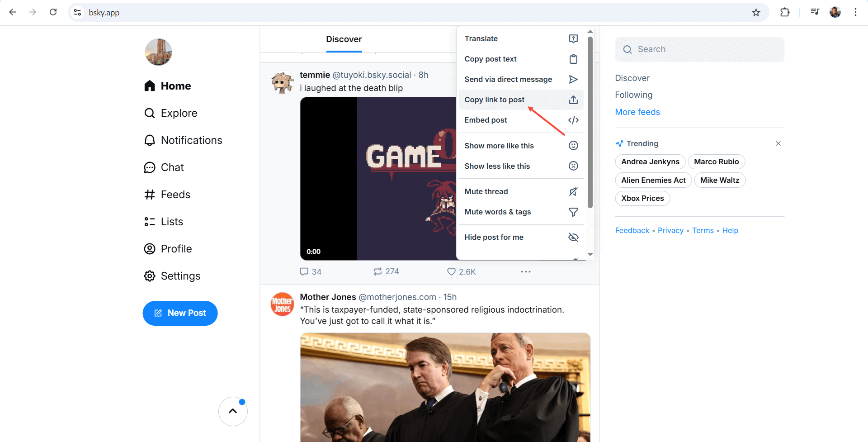
Task: Click the post menu scrollbar down arrow
Action: pyautogui.click(x=590, y=254)
